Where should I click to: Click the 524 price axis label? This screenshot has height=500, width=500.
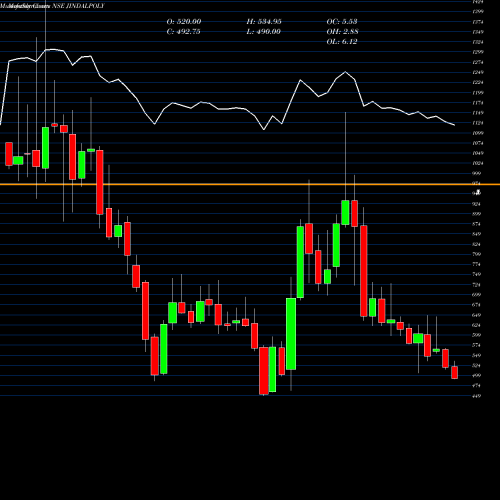[477, 365]
